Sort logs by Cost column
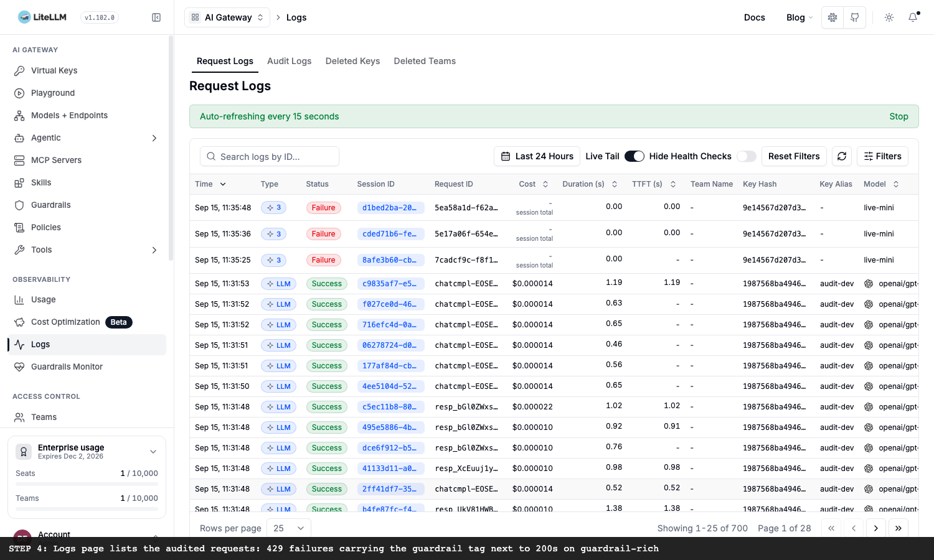Screen dimensions: 934x560 pyautogui.click(x=534, y=184)
